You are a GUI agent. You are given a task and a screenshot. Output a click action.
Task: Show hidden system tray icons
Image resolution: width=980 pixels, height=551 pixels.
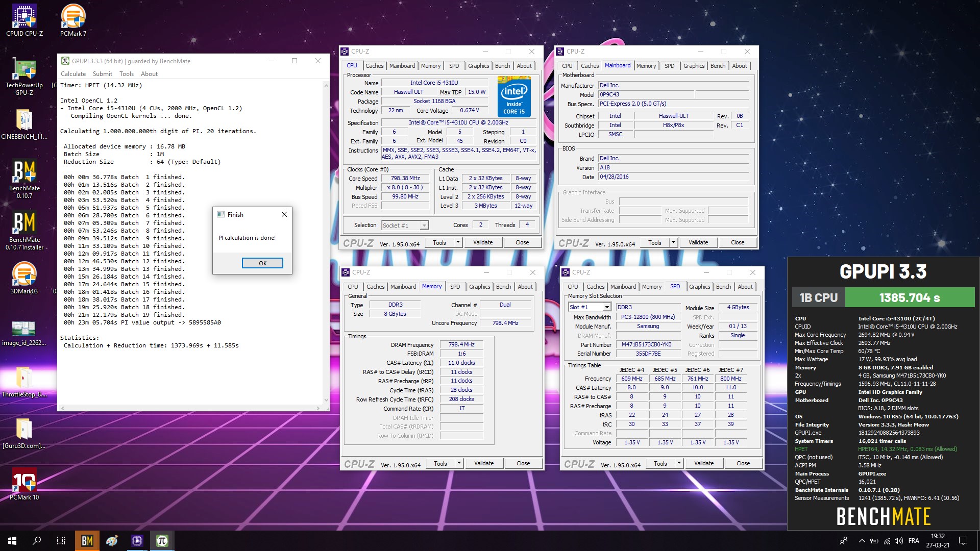click(x=862, y=541)
